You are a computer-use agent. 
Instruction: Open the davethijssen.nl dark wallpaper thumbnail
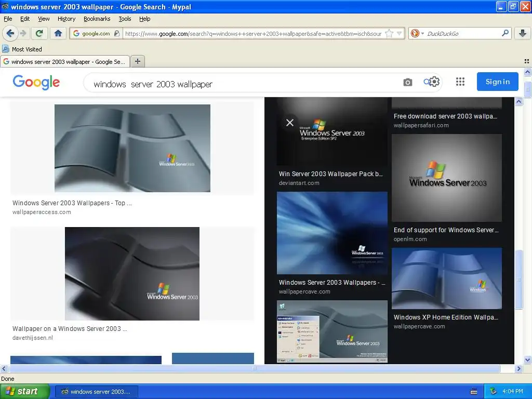coord(132,273)
